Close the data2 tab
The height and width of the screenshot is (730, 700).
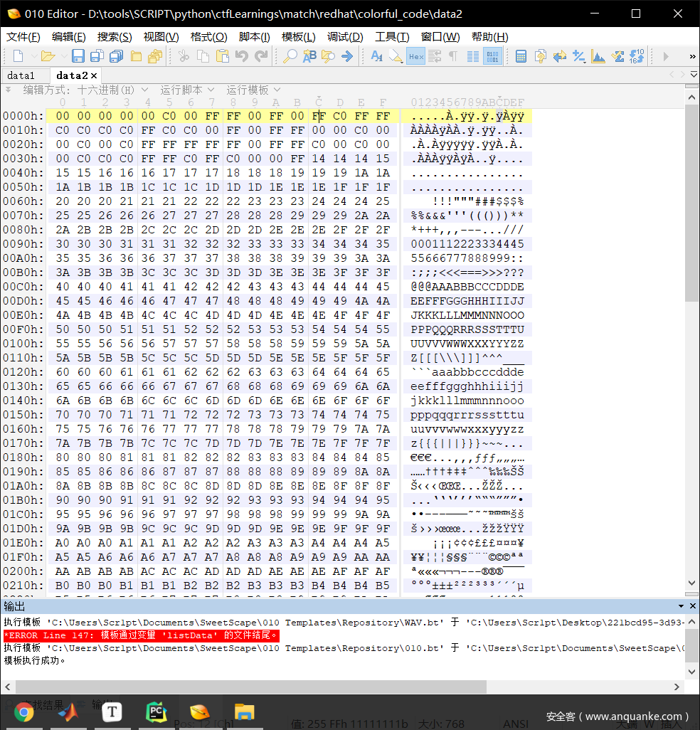click(x=94, y=75)
